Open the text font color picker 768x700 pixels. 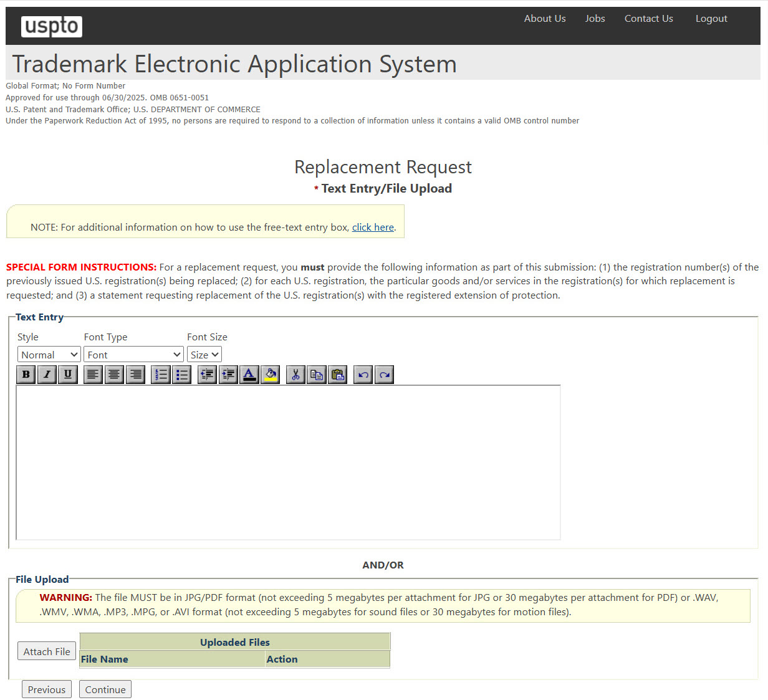tap(249, 375)
